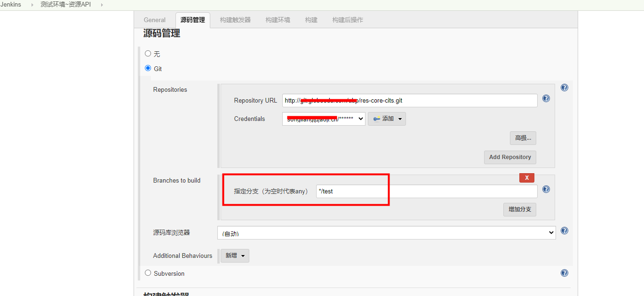The height and width of the screenshot is (296, 644).
Task: Switch to the 构建 tab
Action: (311, 20)
